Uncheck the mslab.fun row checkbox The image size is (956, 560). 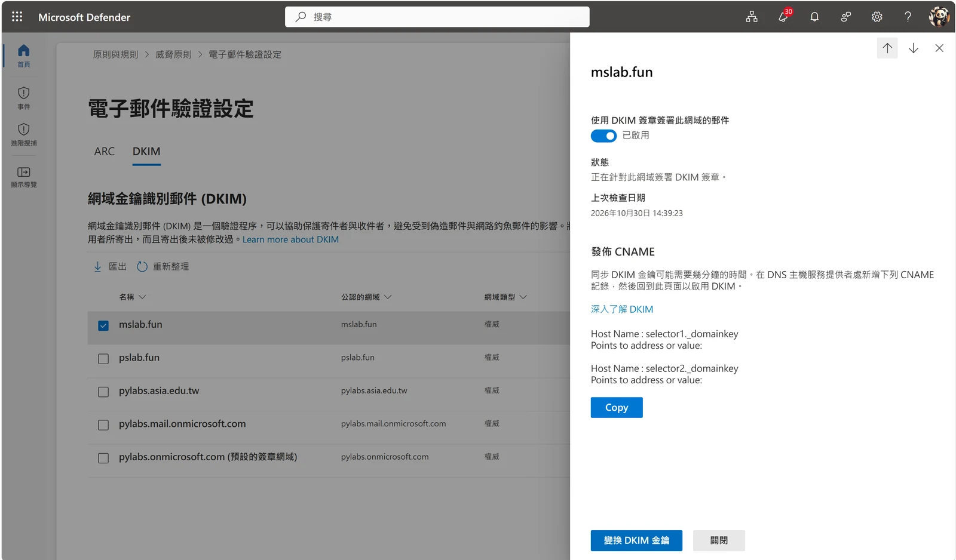pyautogui.click(x=103, y=325)
